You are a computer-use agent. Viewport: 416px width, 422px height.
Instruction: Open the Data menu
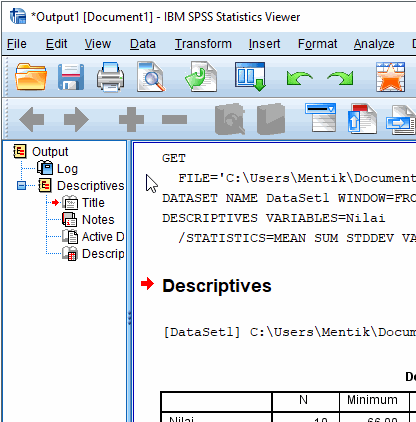[x=143, y=44]
